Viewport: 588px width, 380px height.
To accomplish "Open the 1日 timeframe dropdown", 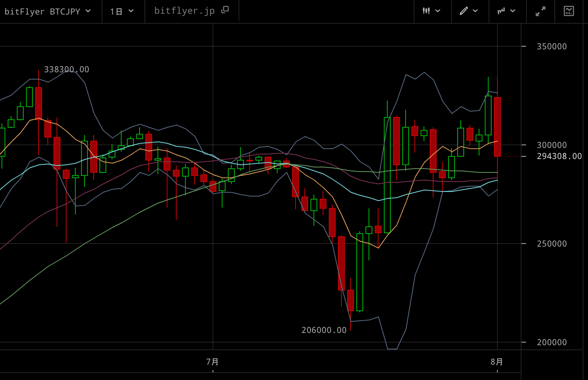I will coord(122,11).
